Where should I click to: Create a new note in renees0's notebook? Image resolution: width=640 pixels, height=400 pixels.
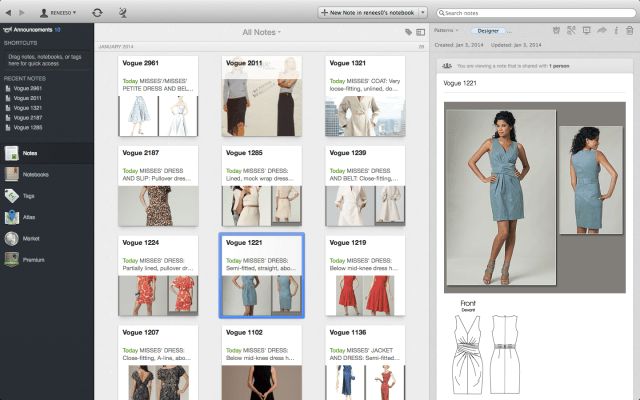click(368, 13)
